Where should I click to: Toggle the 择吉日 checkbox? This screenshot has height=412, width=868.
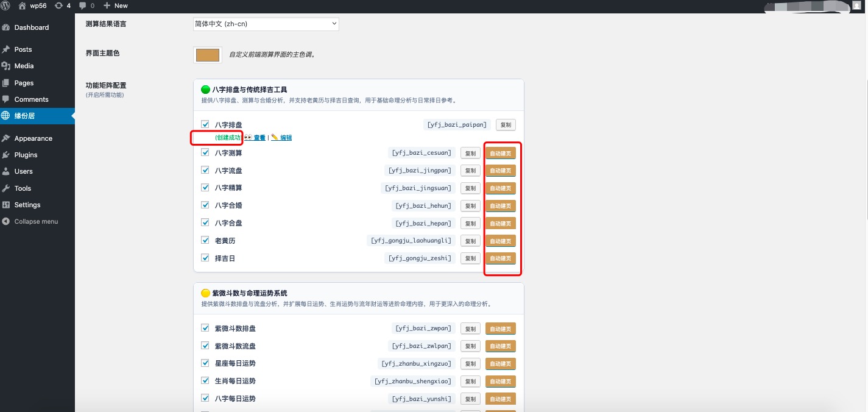click(x=205, y=258)
